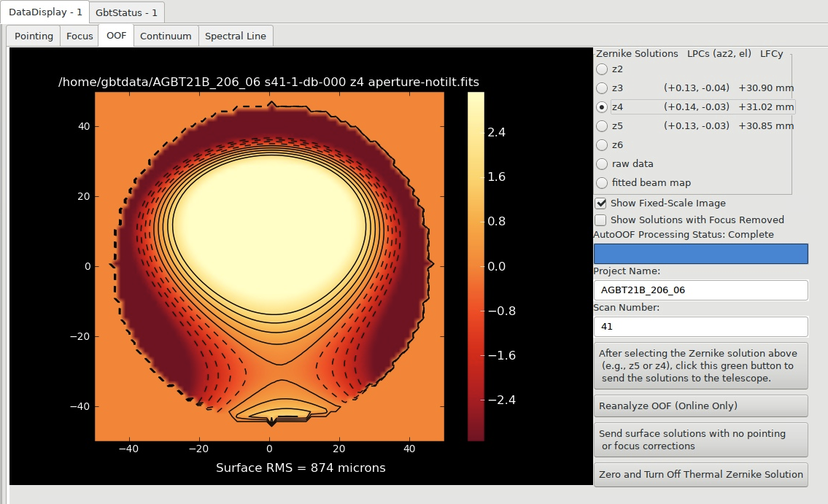Viewport: 828px width, 504px height.
Task: Click the z5 LPC value (+0.13, -0.03)
Action: 697,126
